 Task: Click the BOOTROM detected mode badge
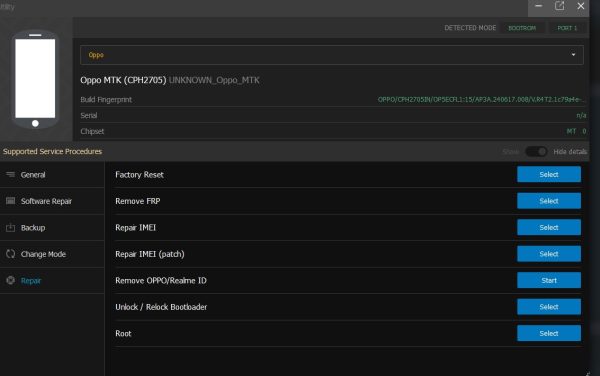522,28
